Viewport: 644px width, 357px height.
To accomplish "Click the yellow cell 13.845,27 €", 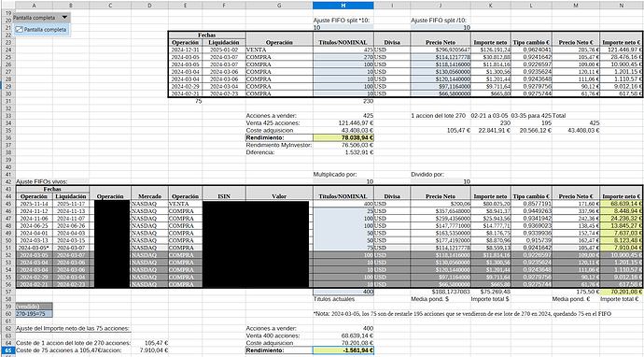I will (622, 226).
